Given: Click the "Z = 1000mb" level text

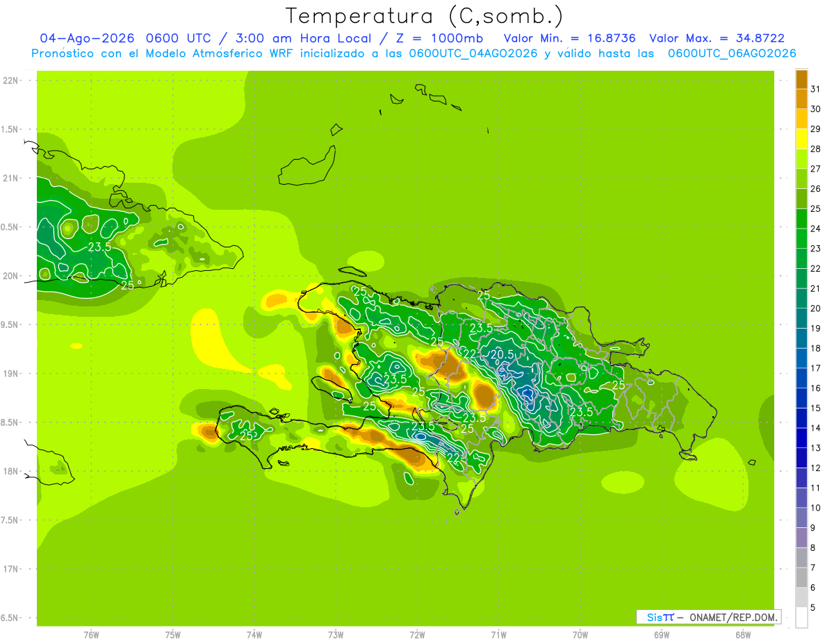Looking at the screenshot, I should coord(439,38).
